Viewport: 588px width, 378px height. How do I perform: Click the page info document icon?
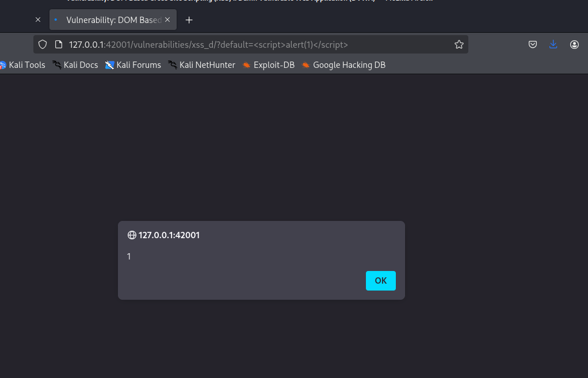click(x=59, y=44)
